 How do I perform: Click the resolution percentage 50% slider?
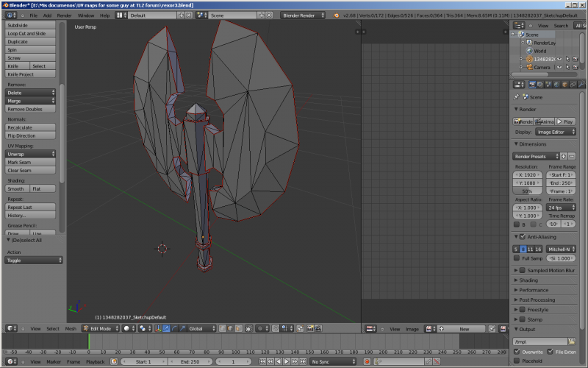point(527,191)
